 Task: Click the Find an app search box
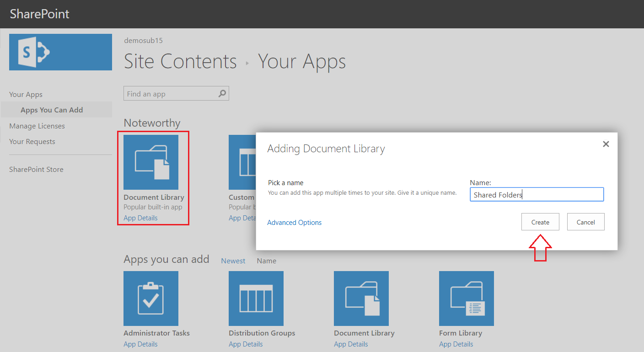pos(176,94)
